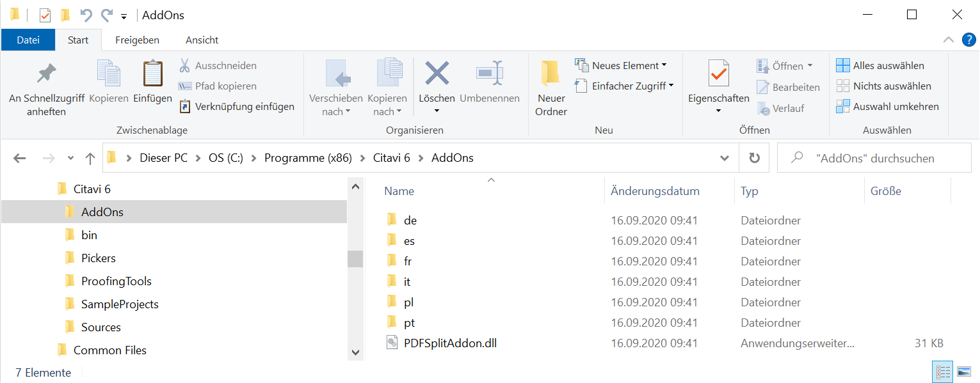
Task: Click the Kopieren clipboard icon
Action: 108,74
